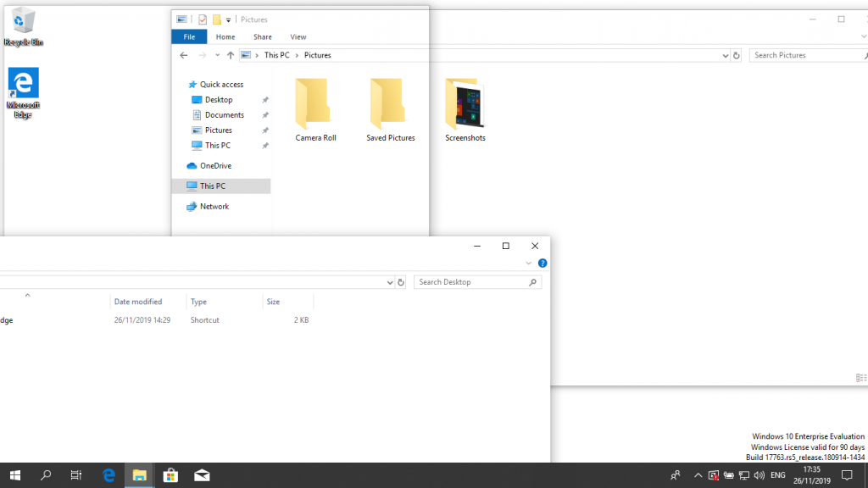Refresh the Desktop folder window
Screen dimensions: 868x488
[401, 282]
